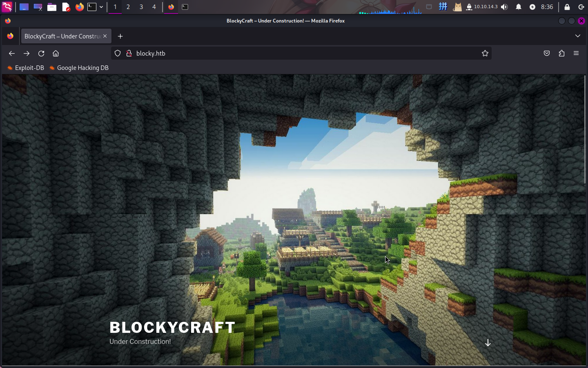Viewport: 588px width, 368px height.
Task: Open the Kali applications menu
Action: pyautogui.click(x=7, y=7)
